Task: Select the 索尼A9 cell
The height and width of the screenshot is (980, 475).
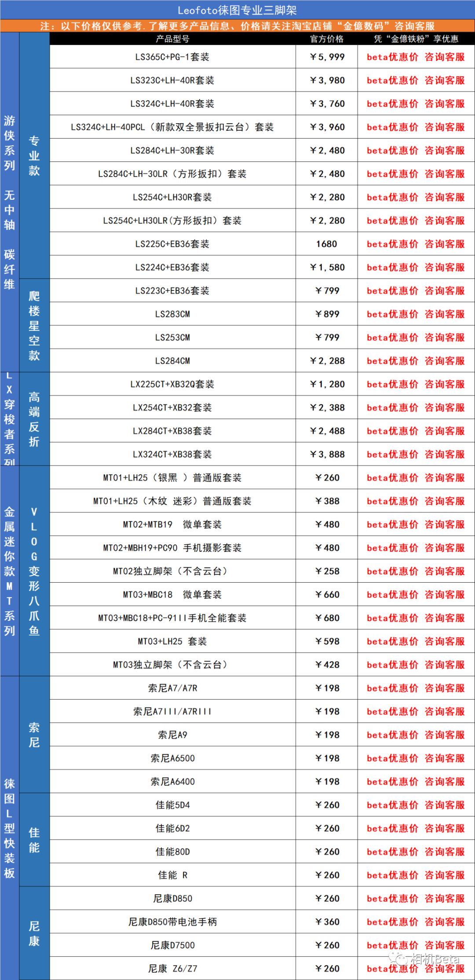Action: (x=172, y=734)
